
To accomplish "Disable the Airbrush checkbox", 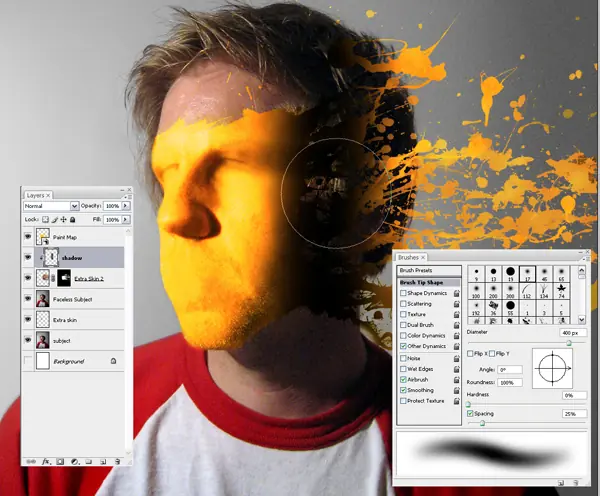I will (403, 380).
